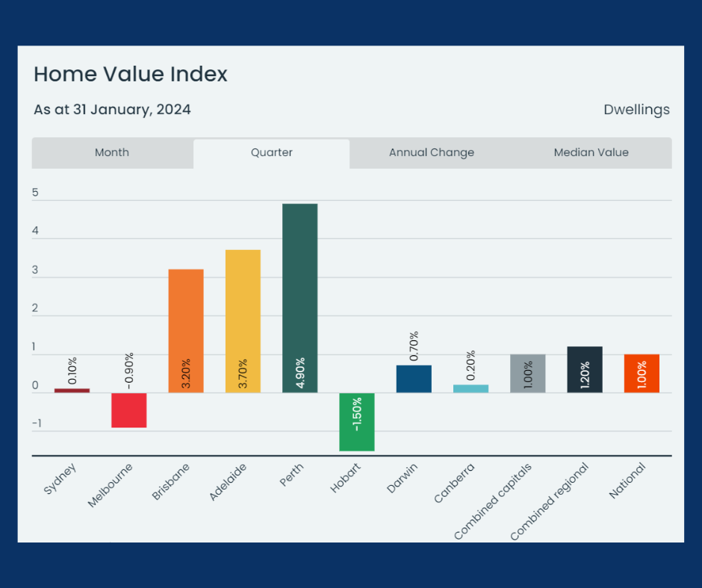Click the Combined regional axis label
The width and height of the screenshot is (702, 588).
click(x=550, y=501)
